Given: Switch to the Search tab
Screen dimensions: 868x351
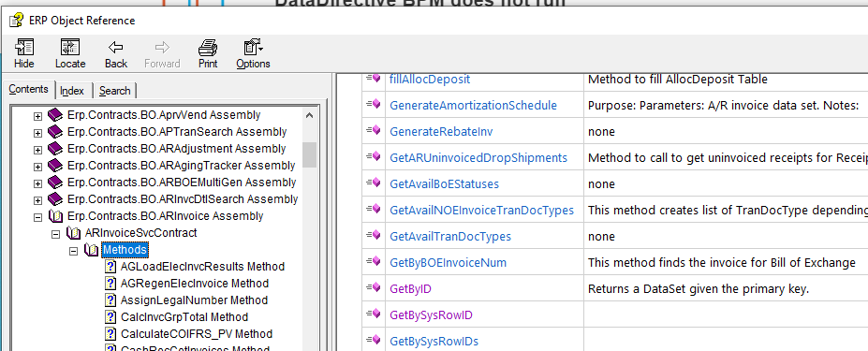Looking at the screenshot, I should (114, 91).
